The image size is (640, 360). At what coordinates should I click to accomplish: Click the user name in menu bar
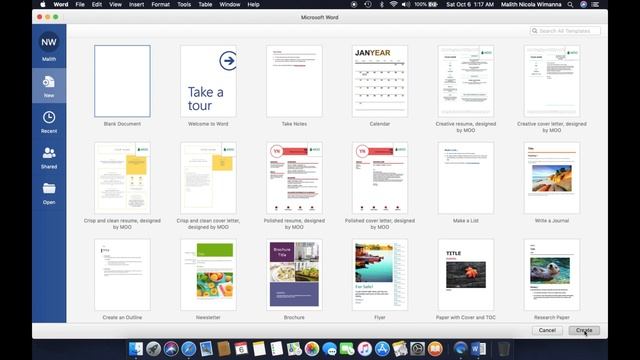[531, 4]
